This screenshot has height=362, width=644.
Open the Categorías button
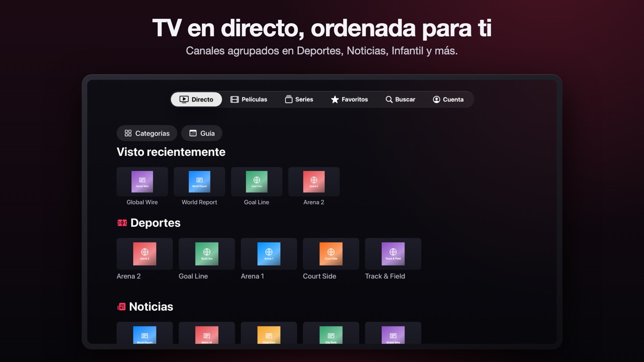pos(147,133)
